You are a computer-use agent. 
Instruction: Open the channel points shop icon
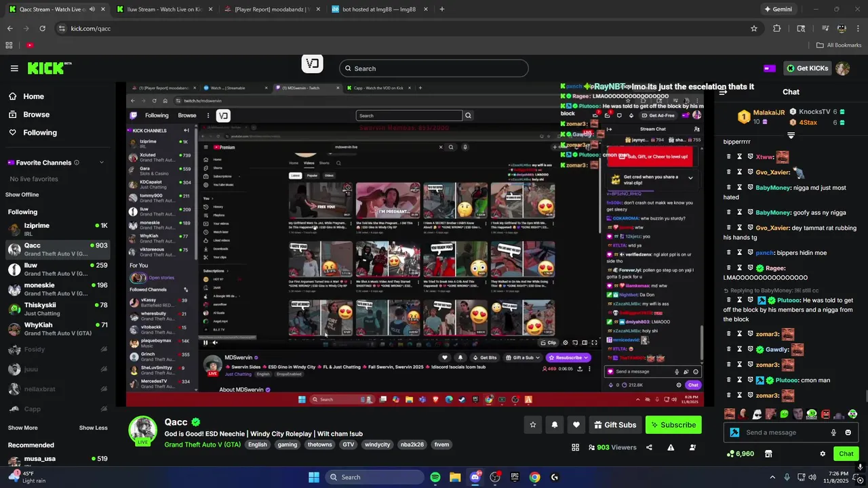[x=768, y=453]
